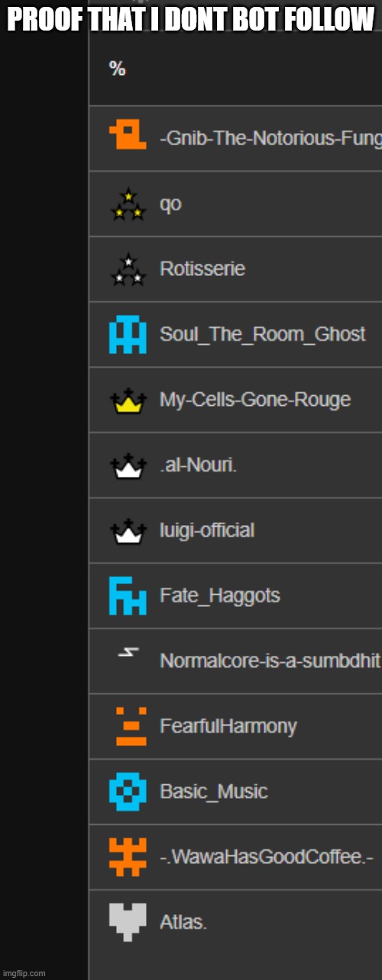The height and width of the screenshot is (980, 382).
Task: Select the Normalcore-is-a-sumbdhit username
Action: tap(270, 660)
